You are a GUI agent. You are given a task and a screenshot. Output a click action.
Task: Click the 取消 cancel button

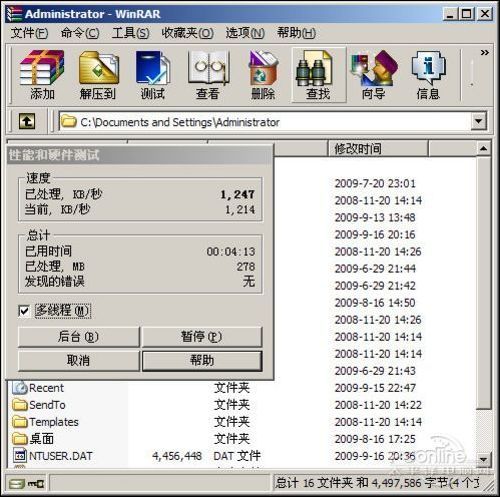coord(79,361)
